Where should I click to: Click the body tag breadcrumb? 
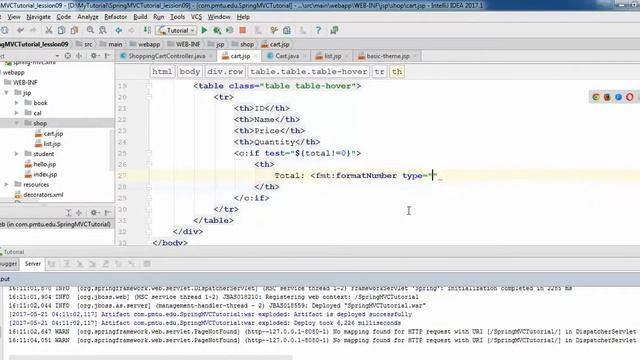tap(190, 71)
